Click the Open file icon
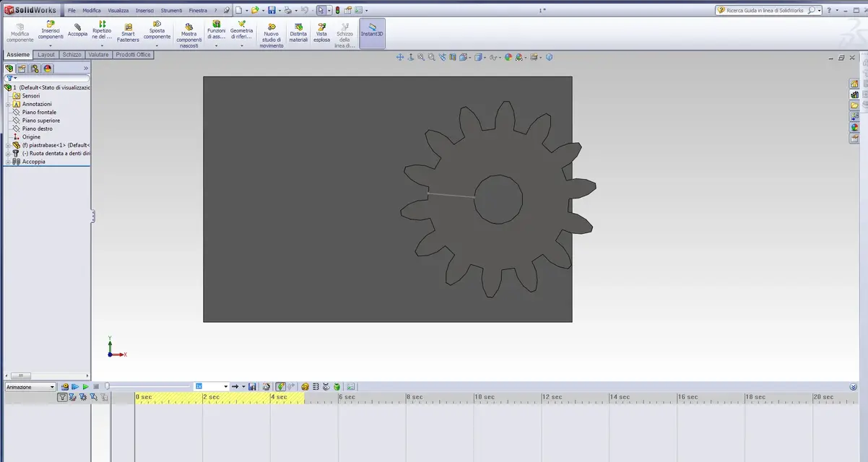The width and height of the screenshot is (868, 462). tap(254, 10)
